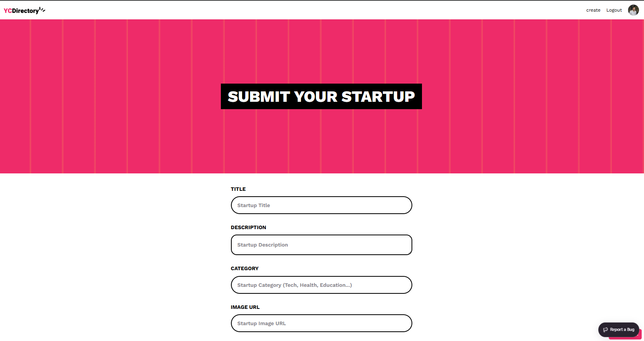This screenshot has width=644, height=341.
Task: Click the pink button behind Report a Bug
Action: point(640,336)
